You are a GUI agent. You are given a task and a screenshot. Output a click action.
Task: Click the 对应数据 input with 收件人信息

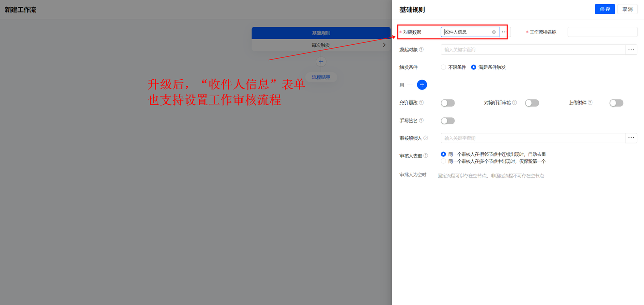[x=470, y=32]
